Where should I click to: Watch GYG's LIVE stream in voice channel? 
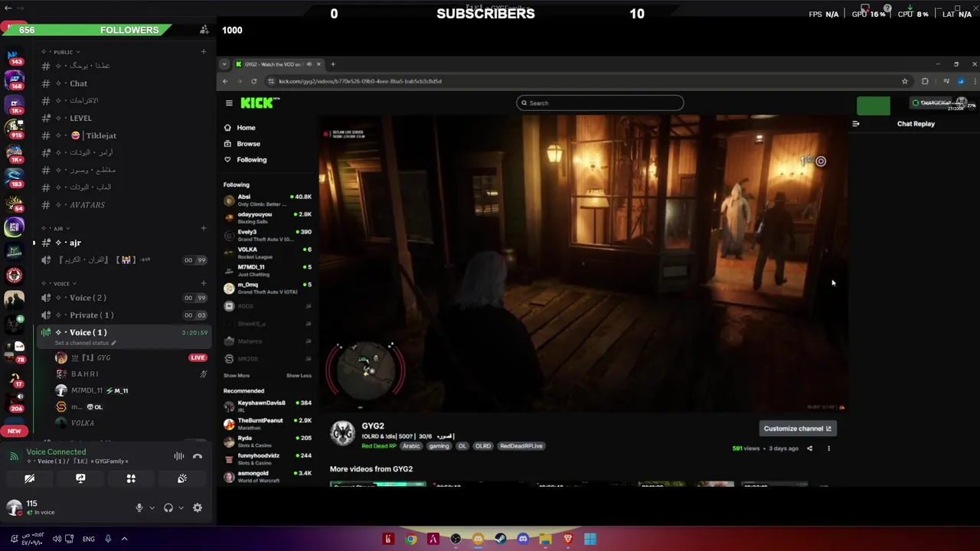[x=198, y=357]
